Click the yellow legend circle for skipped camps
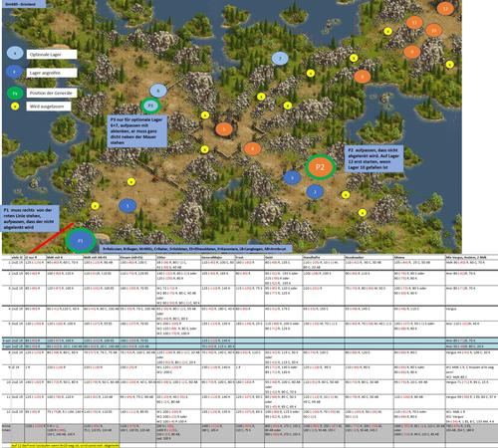498x448 pixels. coord(15,107)
